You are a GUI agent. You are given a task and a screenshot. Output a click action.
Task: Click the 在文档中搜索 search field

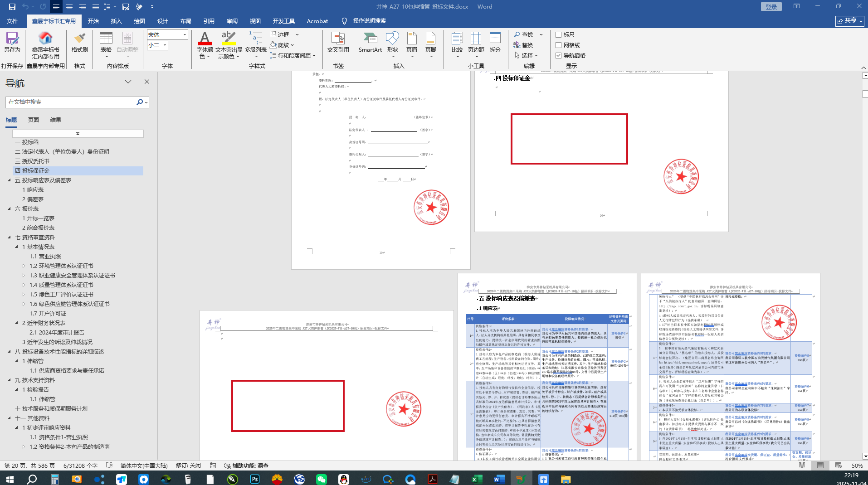[72, 102]
